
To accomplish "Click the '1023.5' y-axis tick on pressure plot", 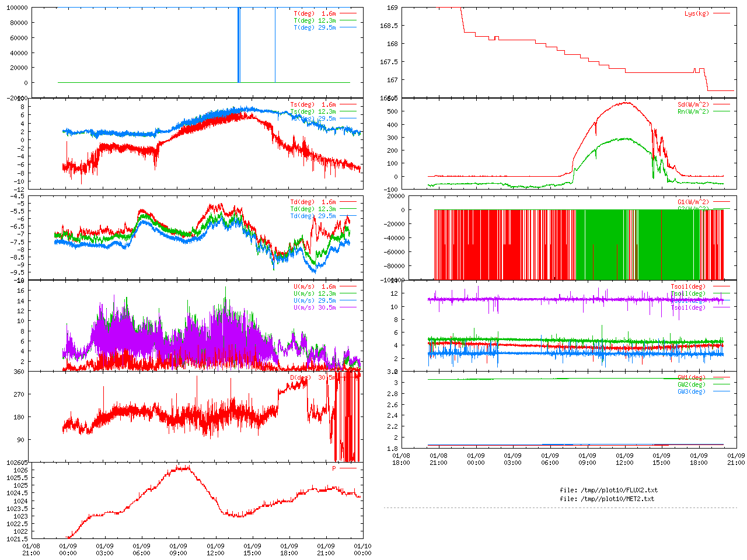I will pyautogui.click(x=17, y=509).
